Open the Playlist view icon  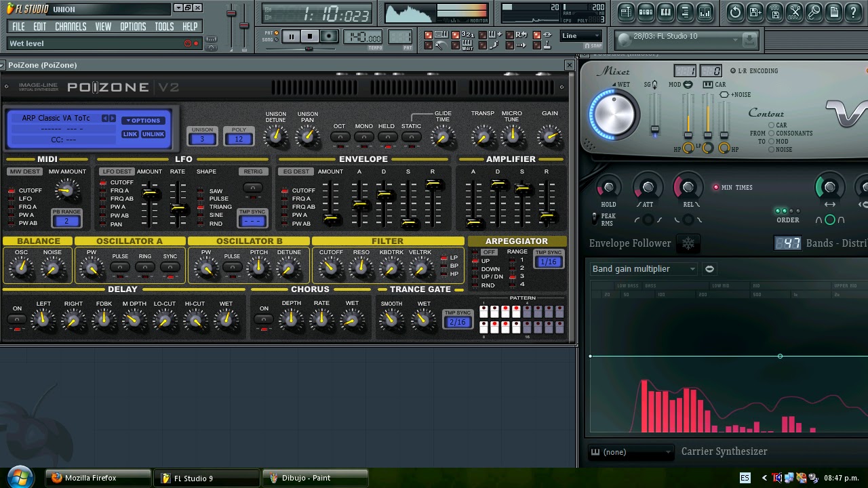(x=625, y=12)
